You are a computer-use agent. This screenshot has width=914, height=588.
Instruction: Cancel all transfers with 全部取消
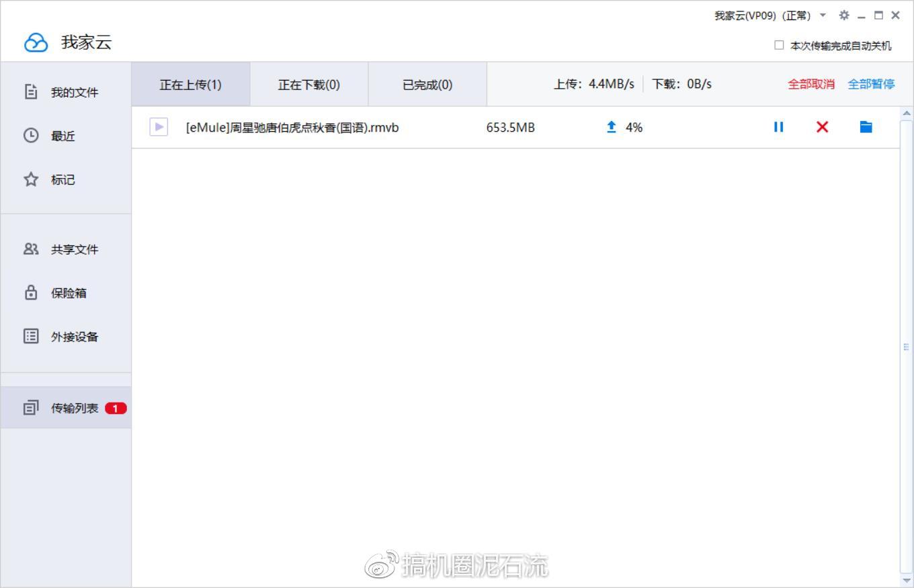tap(811, 84)
